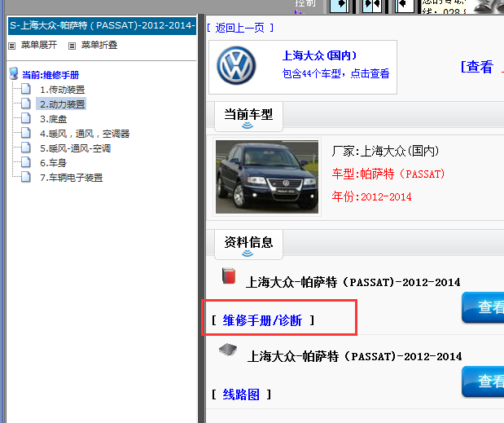Open the 线路图 link
504x423 pixels.
click(241, 394)
